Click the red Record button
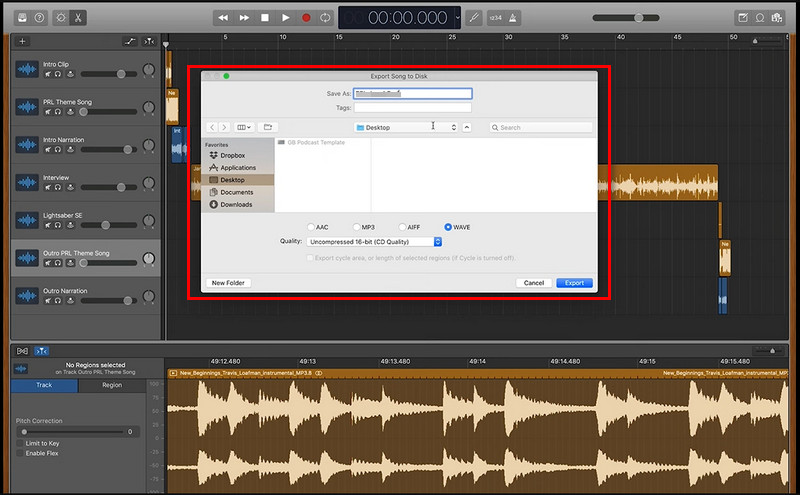The height and width of the screenshot is (495, 800). [x=306, y=18]
